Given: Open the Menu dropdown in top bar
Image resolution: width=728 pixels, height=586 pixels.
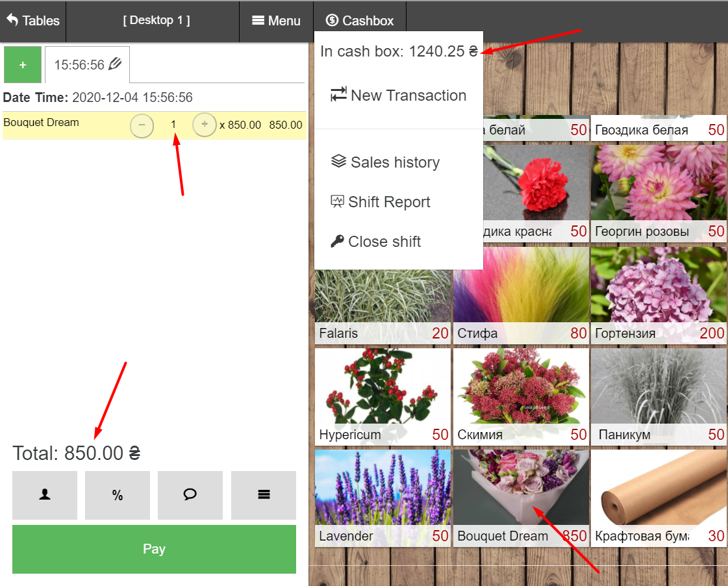Looking at the screenshot, I should (x=276, y=21).
